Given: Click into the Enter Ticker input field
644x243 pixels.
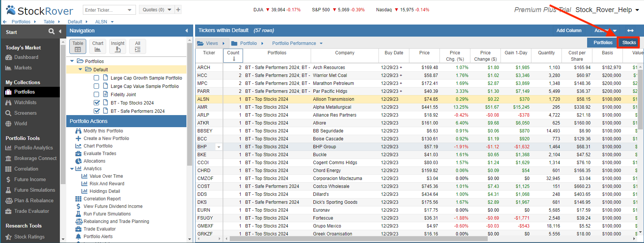Looking at the screenshot, I should coord(105,10).
